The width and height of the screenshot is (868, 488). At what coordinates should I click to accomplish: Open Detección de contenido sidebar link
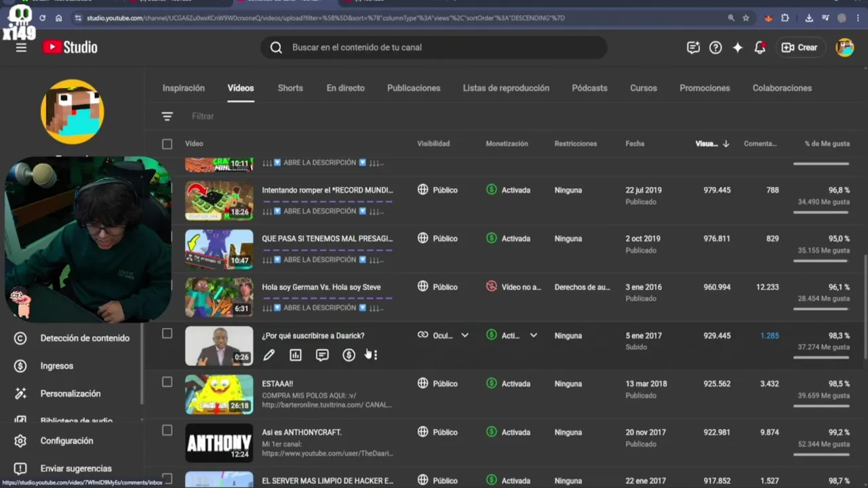85,338
